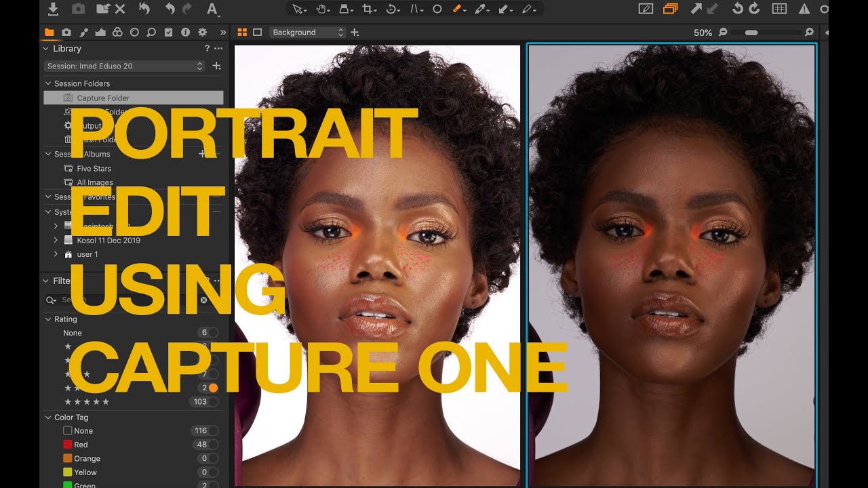The height and width of the screenshot is (488, 868).
Task: Expand more tool tabs double chevron
Action: point(223,32)
